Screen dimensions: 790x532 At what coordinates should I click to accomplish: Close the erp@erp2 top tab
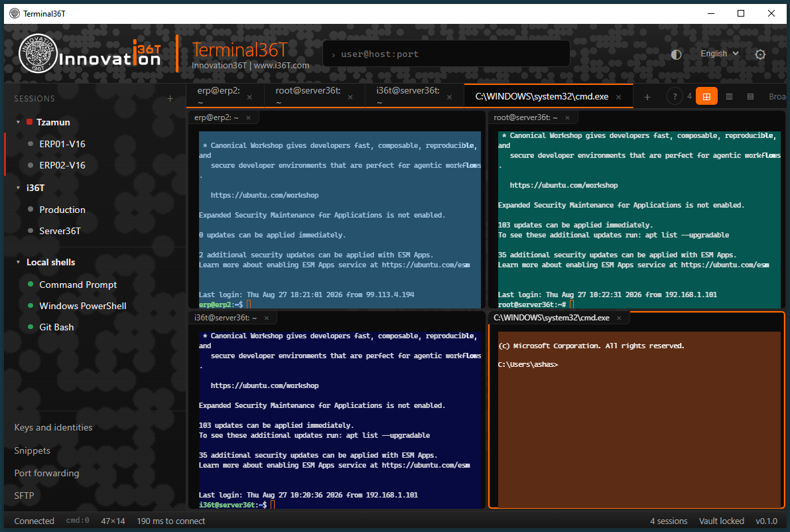[x=249, y=98]
